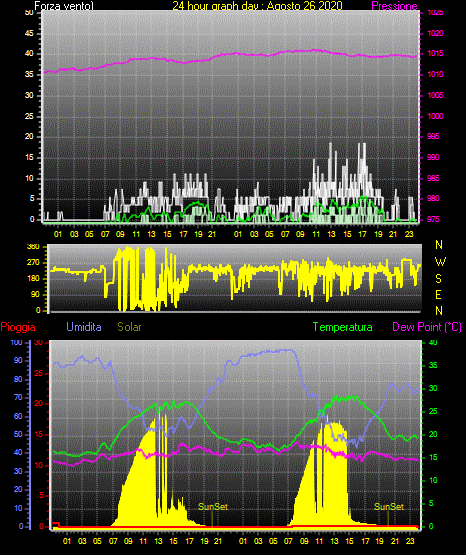
Task: Click the 'E' compass direction label
Action: 438,294
